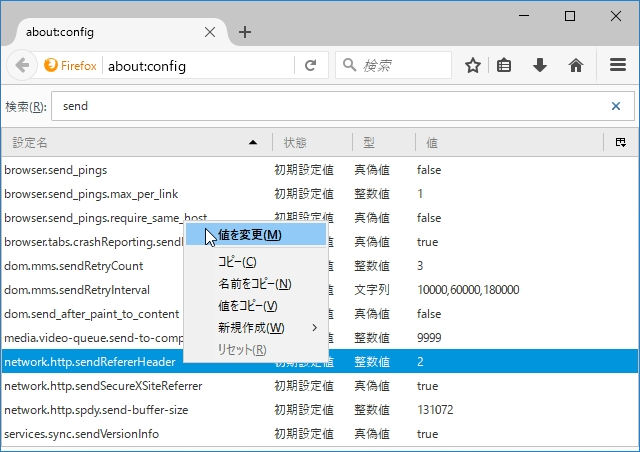640x452 pixels.
Task: Sort by 状態 column header
Action: coord(312,143)
